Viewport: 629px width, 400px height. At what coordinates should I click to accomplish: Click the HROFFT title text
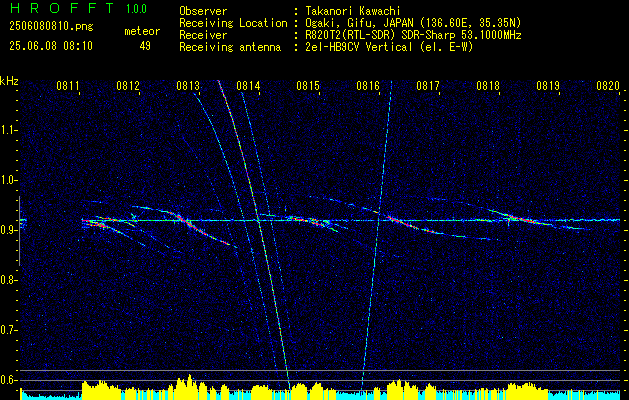click(x=62, y=8)
